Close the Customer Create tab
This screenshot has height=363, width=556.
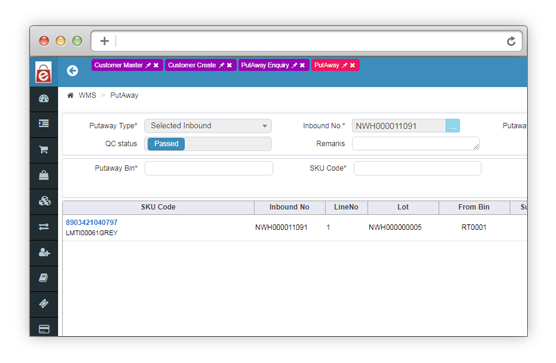229,65
